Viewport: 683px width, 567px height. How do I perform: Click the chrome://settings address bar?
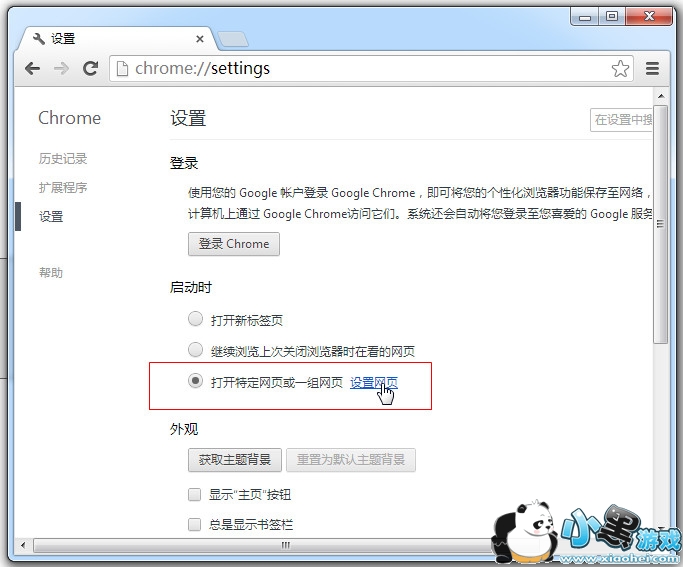[371, 68]
